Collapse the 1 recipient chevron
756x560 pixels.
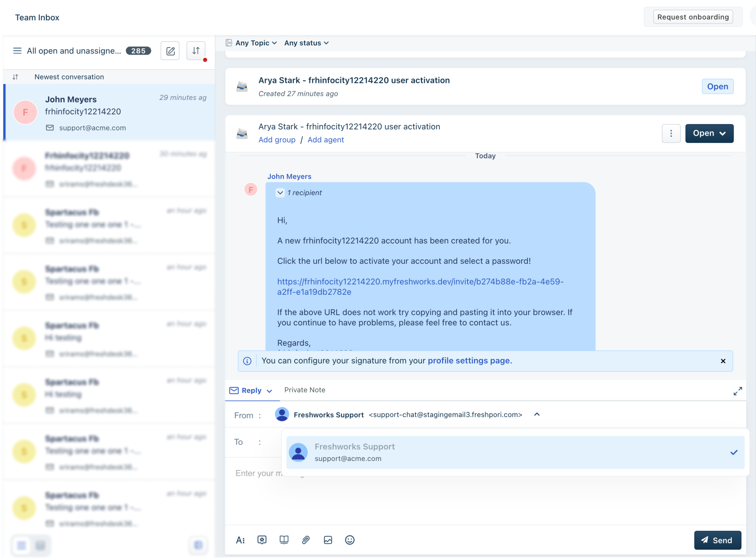pos(280,193)
